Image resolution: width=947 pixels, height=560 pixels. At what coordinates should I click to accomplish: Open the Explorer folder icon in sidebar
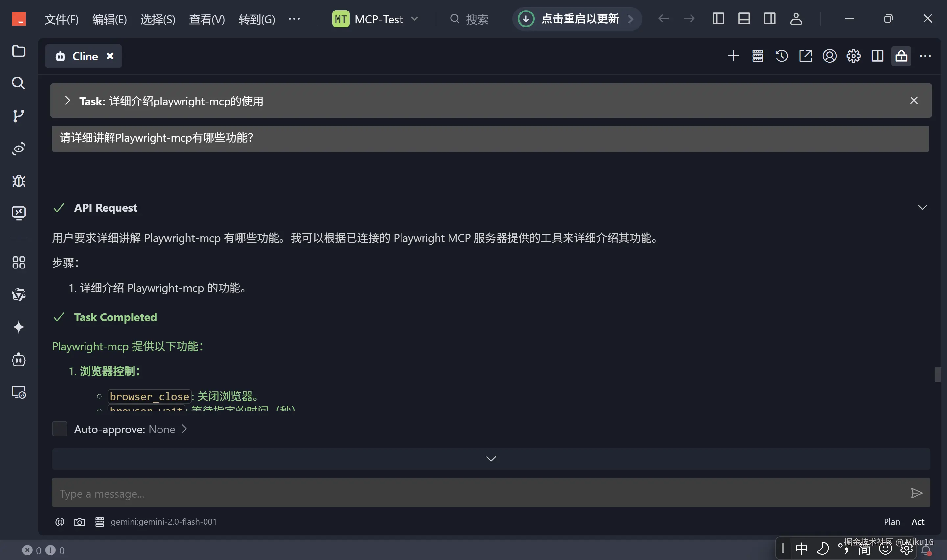point(18,51)
